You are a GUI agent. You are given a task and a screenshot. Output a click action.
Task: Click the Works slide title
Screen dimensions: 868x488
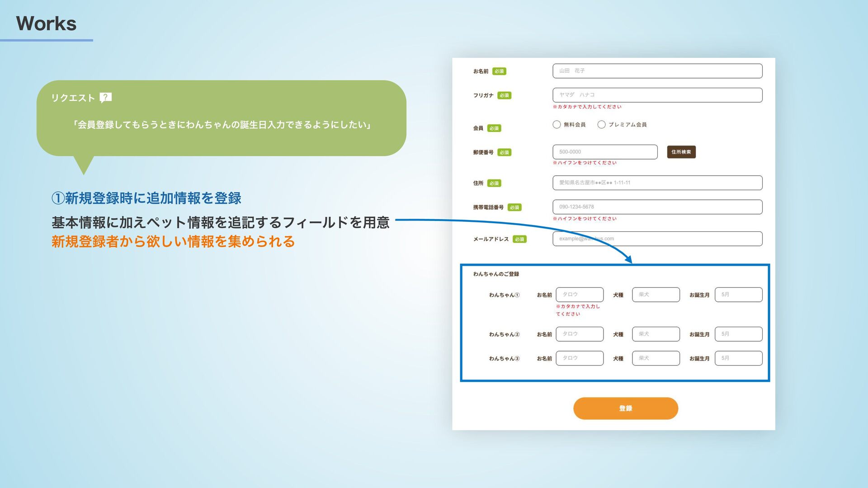46,23
